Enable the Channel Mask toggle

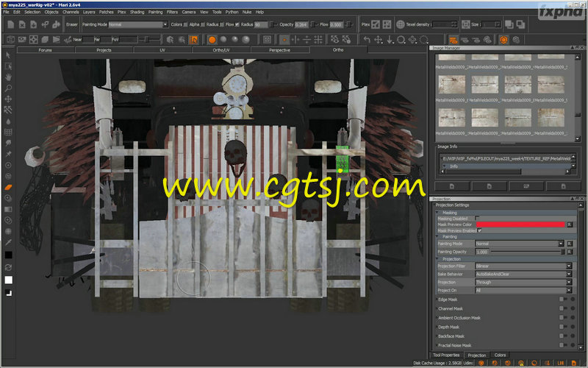pos(562,308)
